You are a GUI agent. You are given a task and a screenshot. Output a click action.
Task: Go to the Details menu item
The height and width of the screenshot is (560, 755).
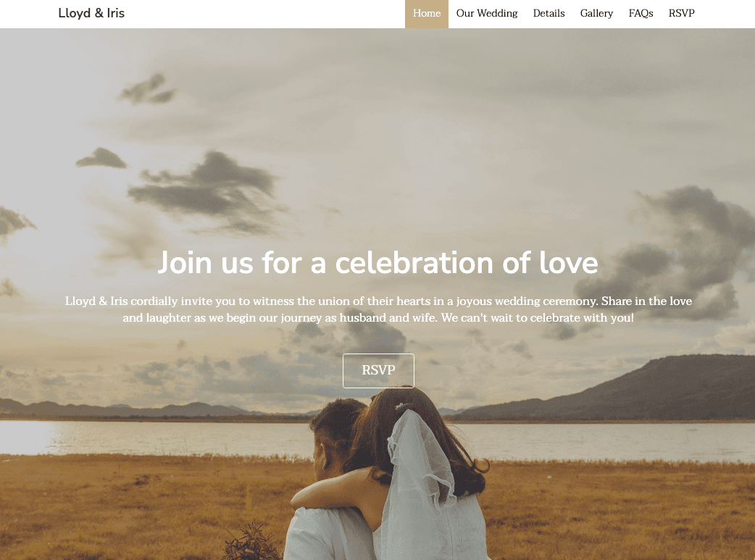click(548, 14)
